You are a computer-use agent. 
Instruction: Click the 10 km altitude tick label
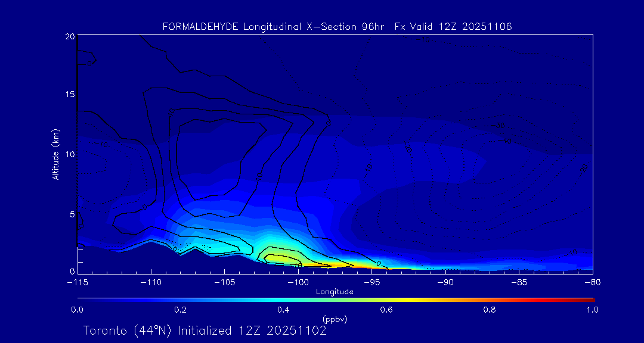click(69, 154)
